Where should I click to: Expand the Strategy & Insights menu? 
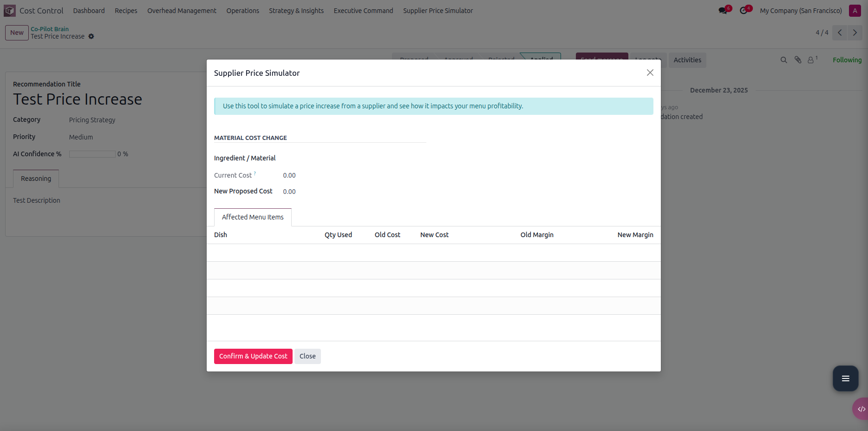point(296,10)
